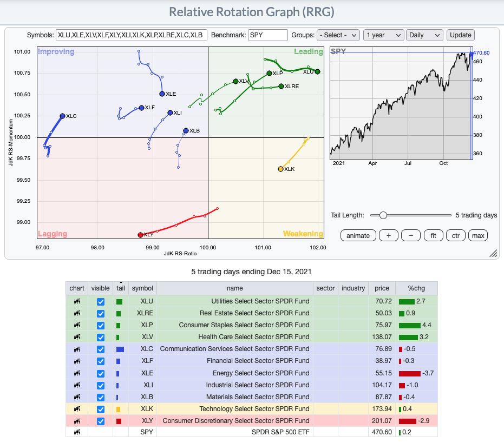Open chart icon for XLC row
The width and height of the screenshot is (504, 443).
click(77, 349)
